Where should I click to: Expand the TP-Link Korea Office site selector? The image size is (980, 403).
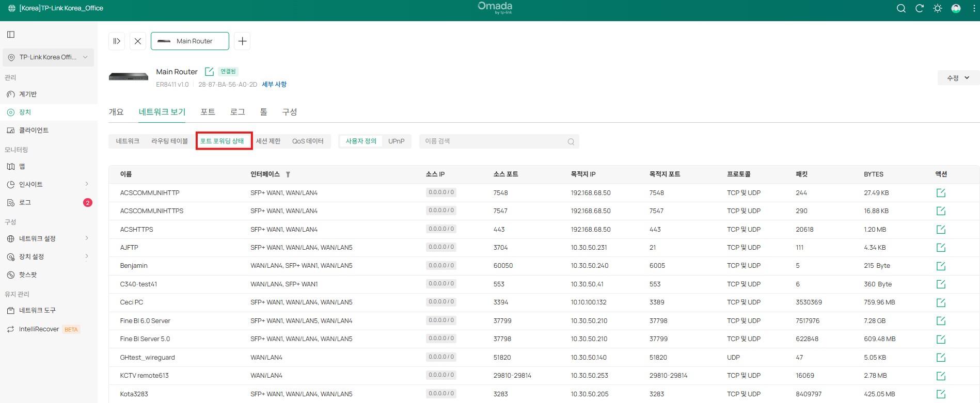(x=48, y=57)
